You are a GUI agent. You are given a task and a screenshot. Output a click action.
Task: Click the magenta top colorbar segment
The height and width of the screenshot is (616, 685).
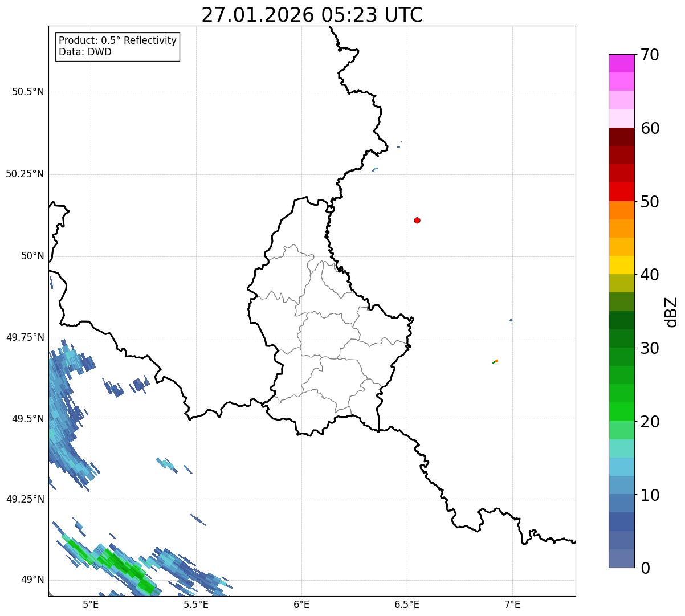(x=621, y=63)
